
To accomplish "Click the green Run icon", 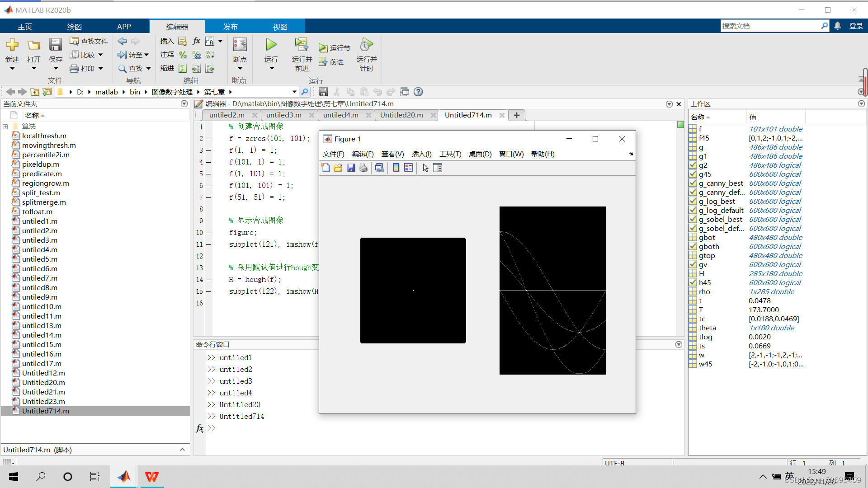I will pos(271,44).
